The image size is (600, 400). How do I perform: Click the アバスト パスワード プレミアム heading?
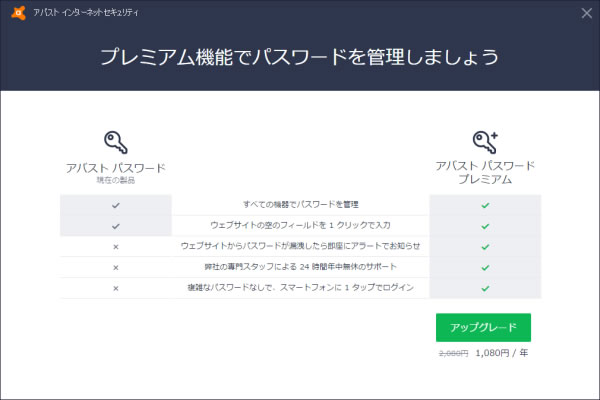coord(485,172)
